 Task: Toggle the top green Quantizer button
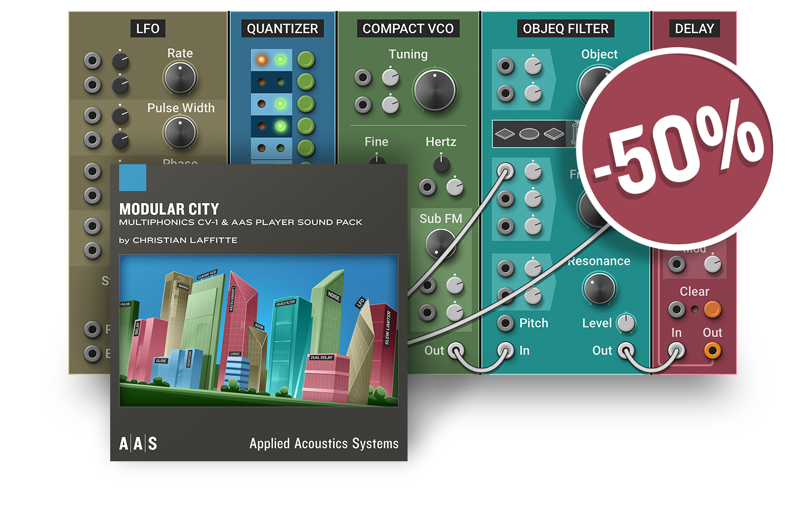tap(306, 60)
